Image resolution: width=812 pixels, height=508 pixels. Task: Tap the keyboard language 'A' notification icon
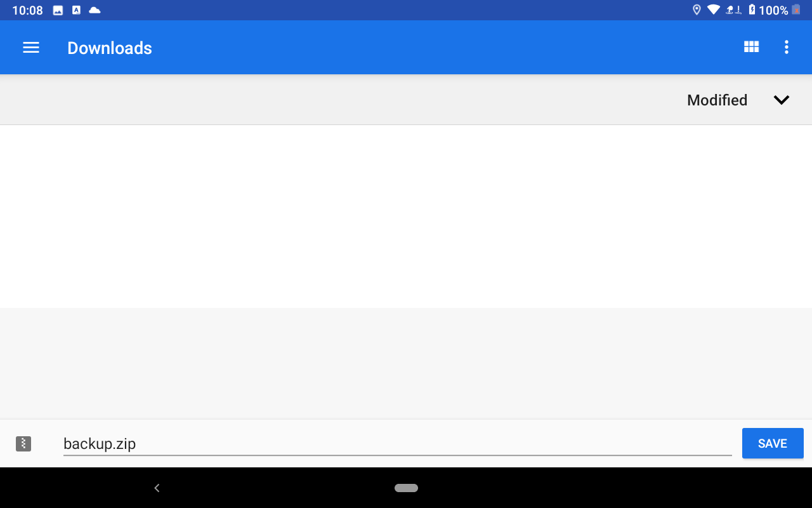[x=76, y=10]
